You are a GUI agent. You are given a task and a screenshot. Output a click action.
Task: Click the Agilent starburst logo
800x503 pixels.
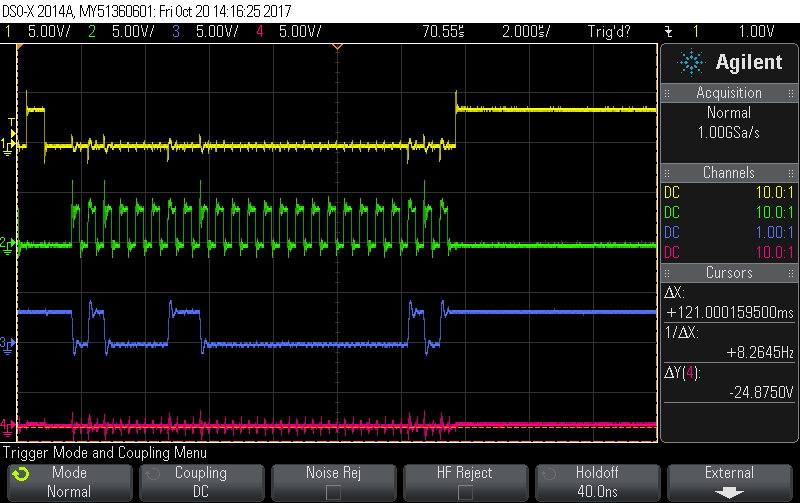pyautogui.click(x=691, y=62)
